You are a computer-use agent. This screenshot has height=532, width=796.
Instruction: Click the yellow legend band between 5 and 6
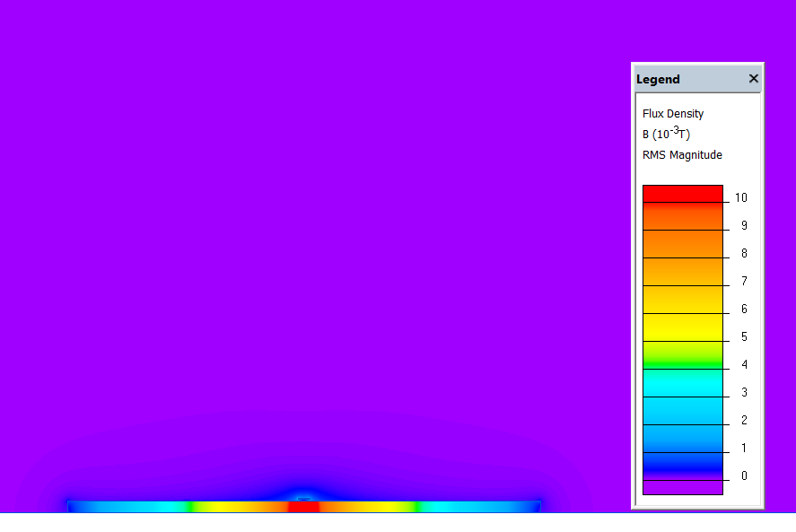coord(682,325)
